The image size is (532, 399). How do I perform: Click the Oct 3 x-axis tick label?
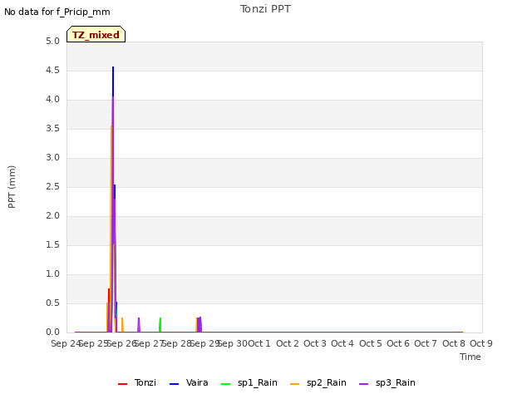[315, 343]
